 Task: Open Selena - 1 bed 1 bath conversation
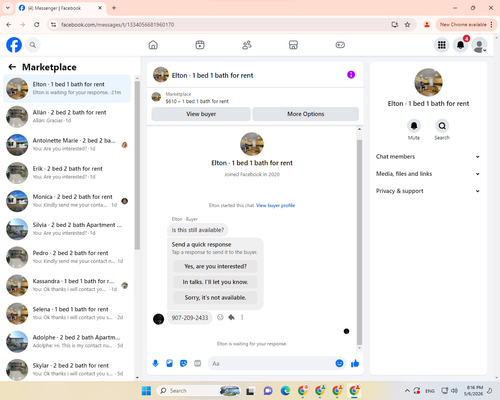click(67, 313)
